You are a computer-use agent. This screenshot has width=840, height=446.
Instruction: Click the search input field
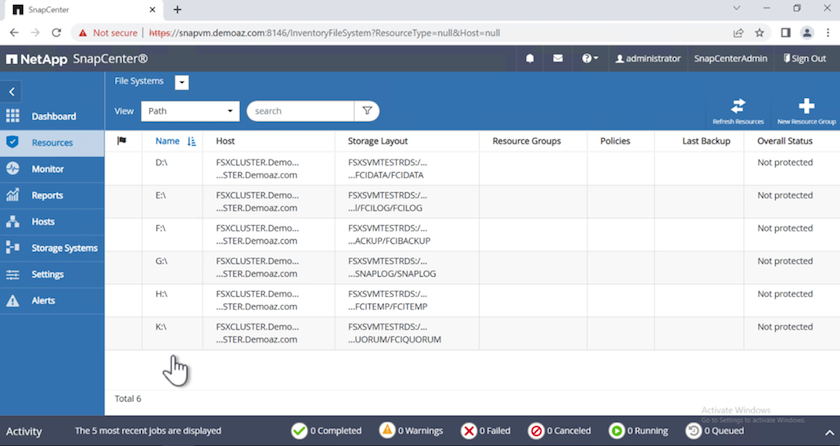tap(300, 111)
